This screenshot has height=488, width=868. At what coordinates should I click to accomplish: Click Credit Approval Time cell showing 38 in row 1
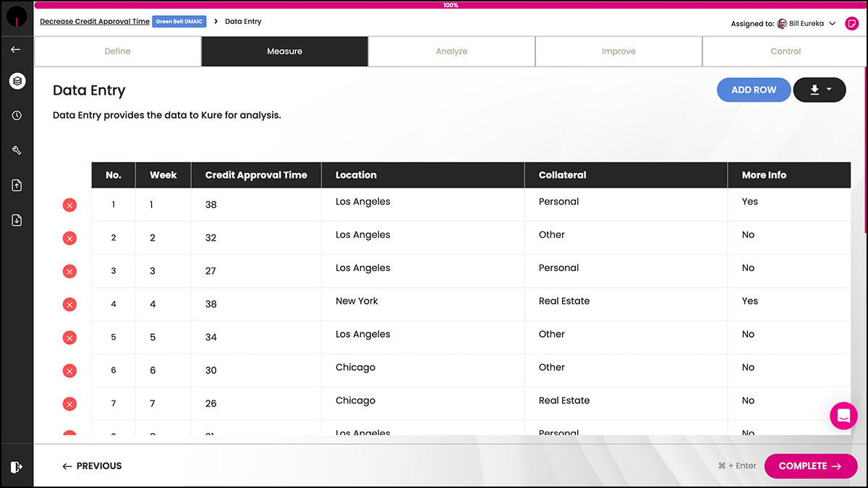pyautogui.click(x=256, y=205)
